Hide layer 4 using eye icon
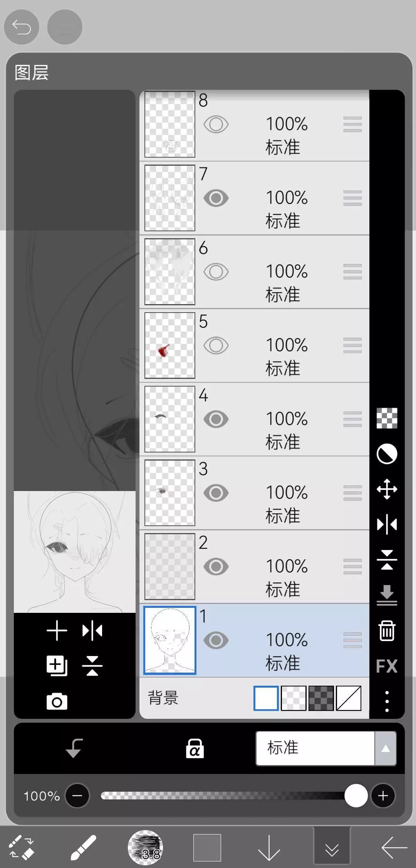This screenshot has height=868, width=416. pos(216,419)
